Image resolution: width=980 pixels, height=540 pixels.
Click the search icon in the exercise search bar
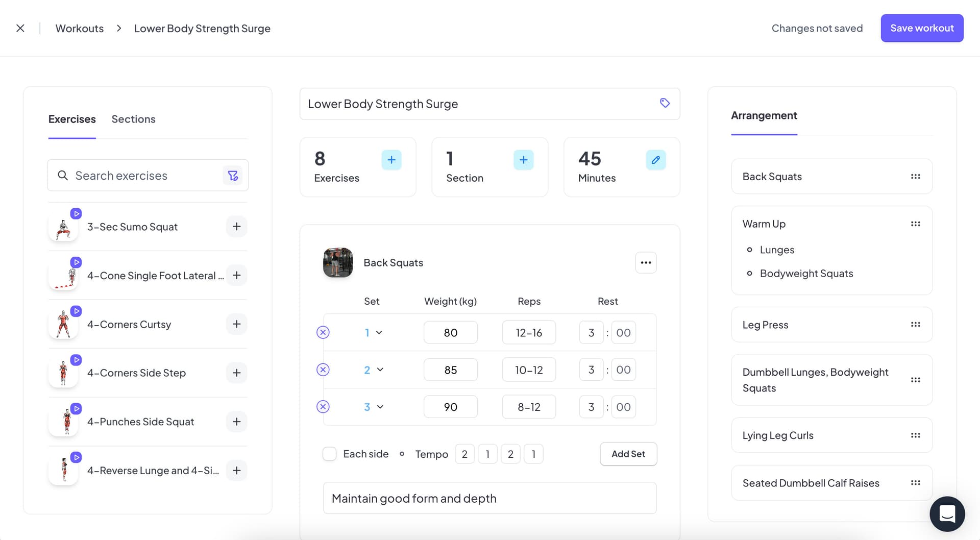coord(63,175)
